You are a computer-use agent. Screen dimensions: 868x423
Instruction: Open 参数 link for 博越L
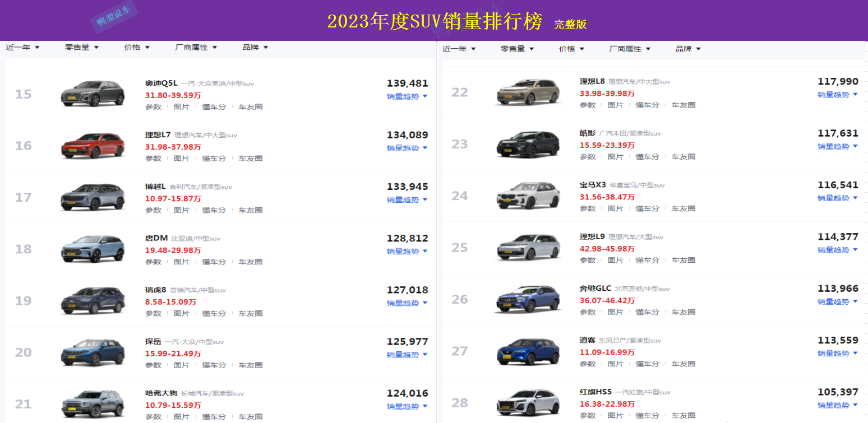click(x=153, y=210)
